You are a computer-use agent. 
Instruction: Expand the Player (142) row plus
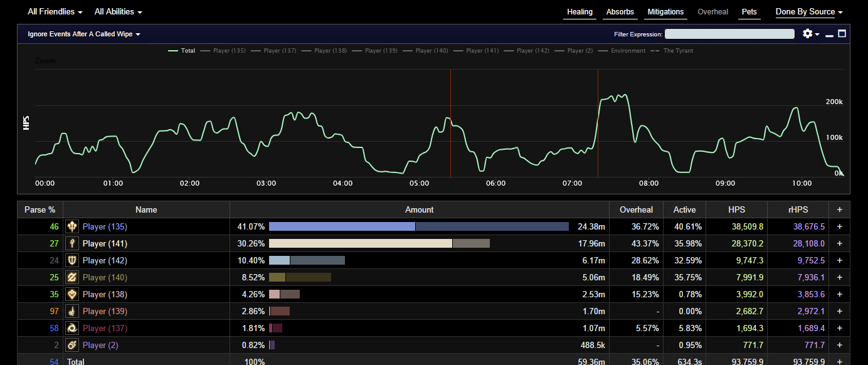[839, 260]
